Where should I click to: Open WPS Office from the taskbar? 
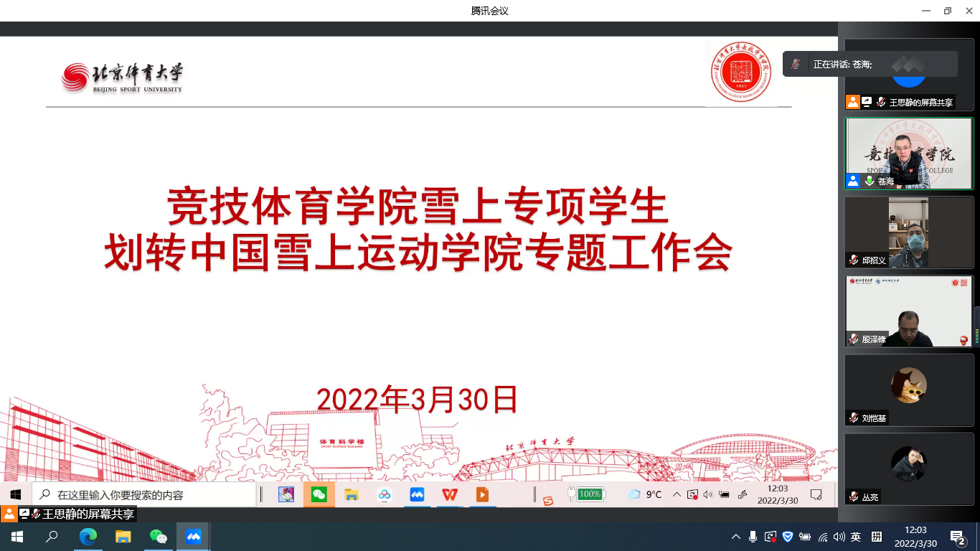[449, 494]
